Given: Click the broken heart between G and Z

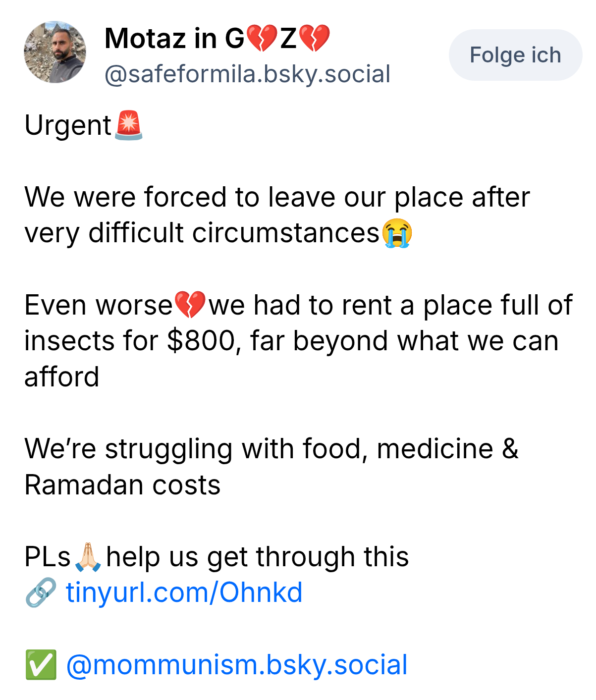Looking at the screenshot, I should [262, 39].
